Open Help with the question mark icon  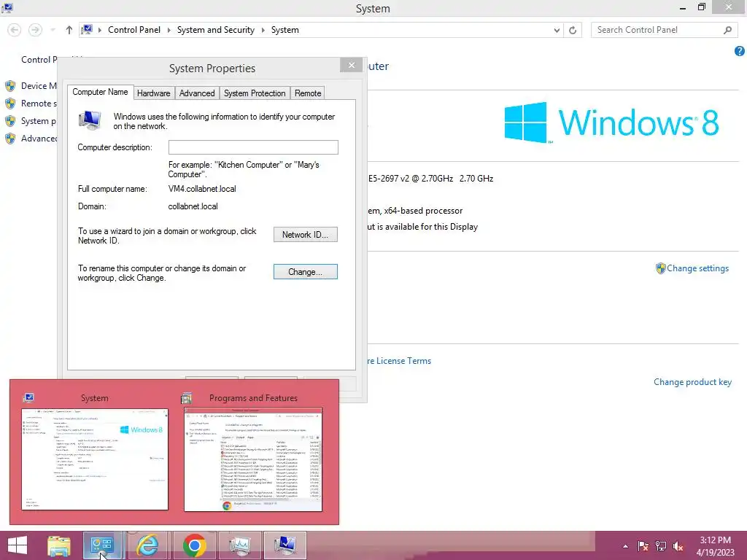coord(740,51)
